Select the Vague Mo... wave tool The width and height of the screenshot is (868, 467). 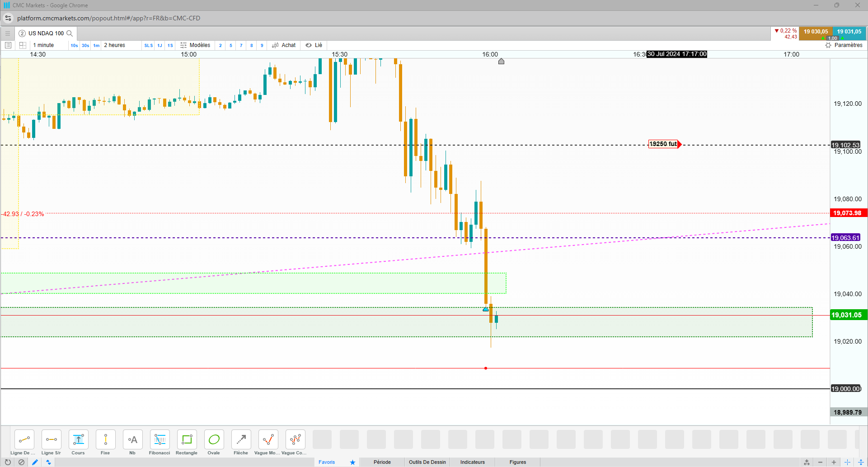(268, 440)
